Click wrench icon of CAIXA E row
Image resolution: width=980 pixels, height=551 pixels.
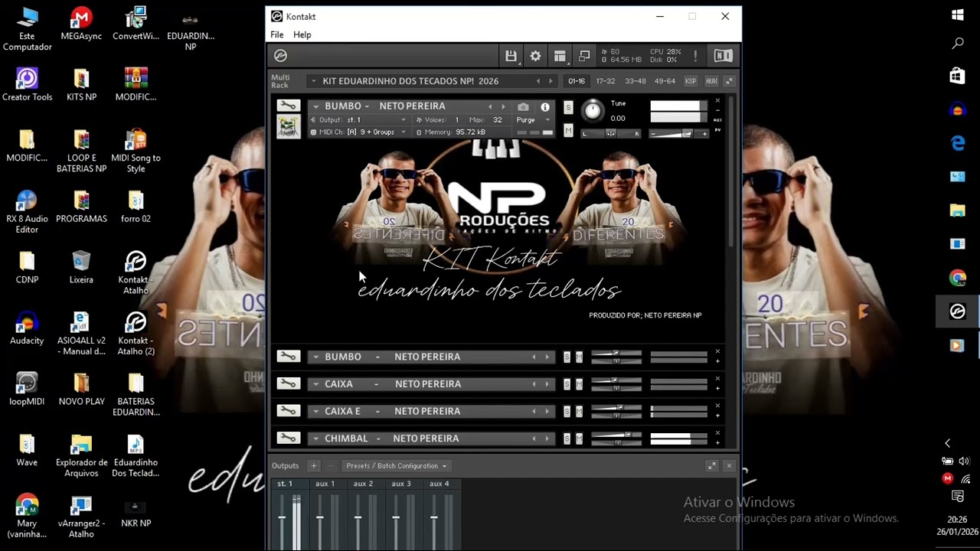point(288,411)
